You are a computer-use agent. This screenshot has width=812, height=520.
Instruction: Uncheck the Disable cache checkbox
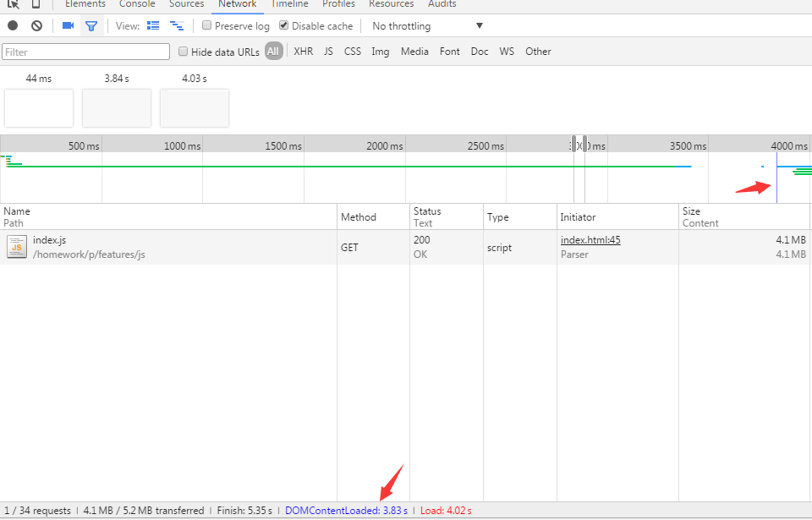click(284, 25)
